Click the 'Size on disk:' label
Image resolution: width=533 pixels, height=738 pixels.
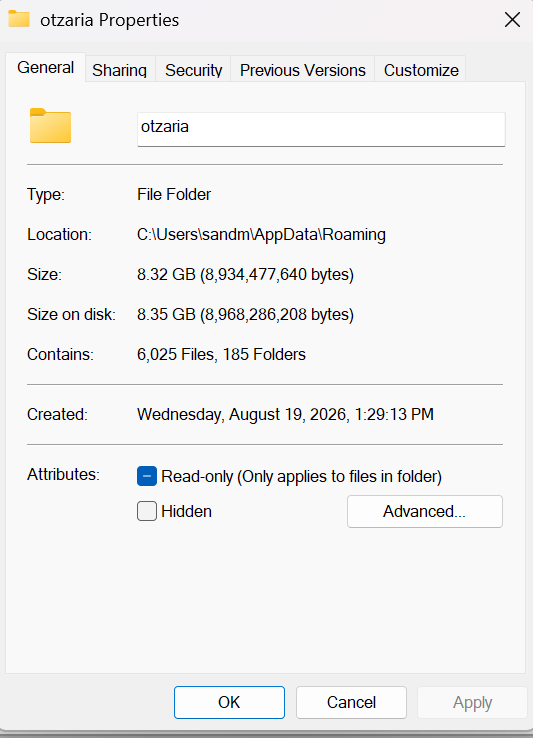pyautogui.click(x=71, y=314)
